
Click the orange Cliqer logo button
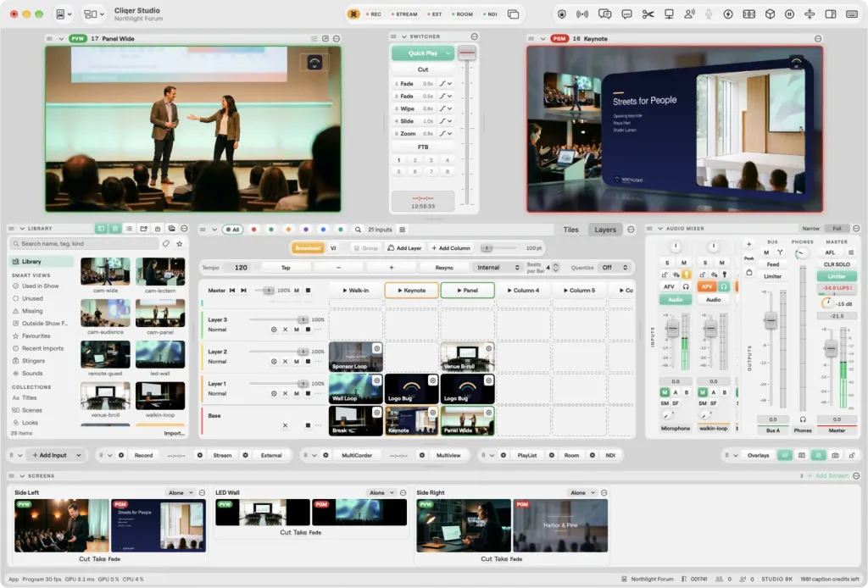(353, 14)
